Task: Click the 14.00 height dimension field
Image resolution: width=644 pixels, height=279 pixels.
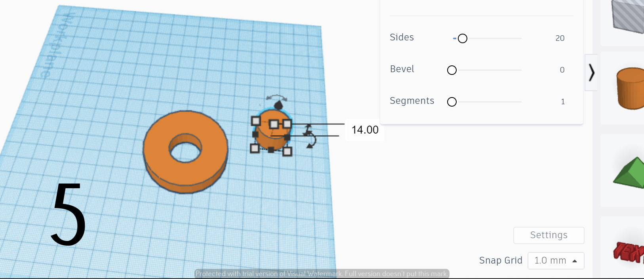Action: pos(365,130)
